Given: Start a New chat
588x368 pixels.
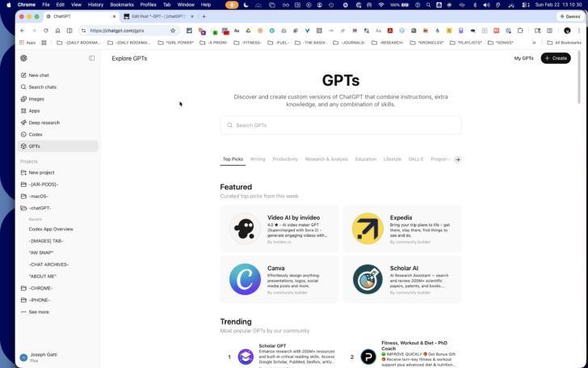Looking at the screenshot, I should (x=58, y=75).
